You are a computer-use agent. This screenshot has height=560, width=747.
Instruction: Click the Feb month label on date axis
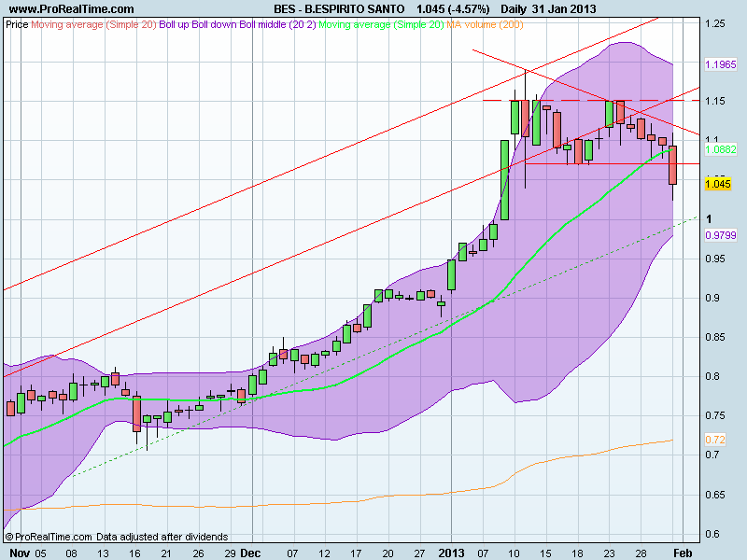click(x=683, y=553)
